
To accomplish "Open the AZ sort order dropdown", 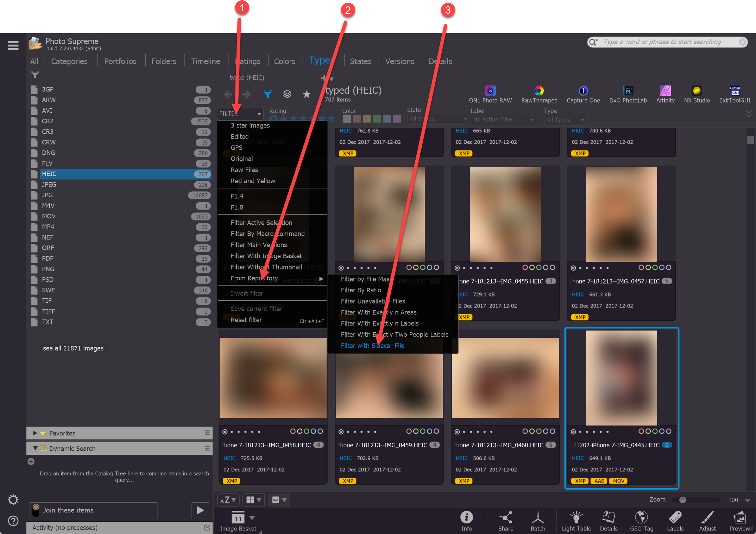I will tap(228, 499).
